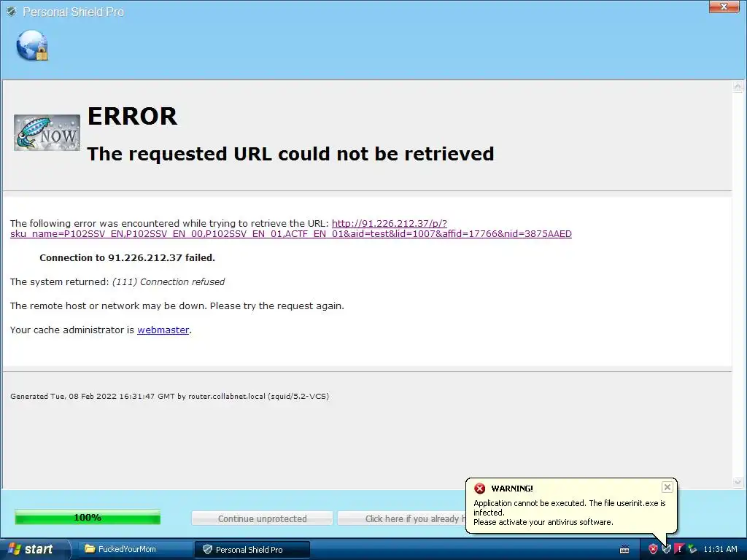This screenshot has height=560, width=747.
Task: Switch to FuckedYourMom folder taskbar button
Action: point(133,549)
